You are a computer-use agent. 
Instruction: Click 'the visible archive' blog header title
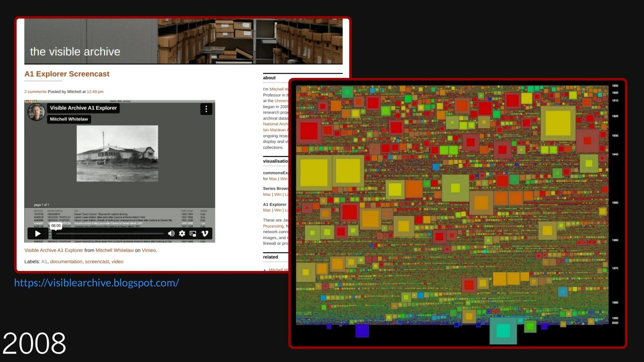coord(75,52)
